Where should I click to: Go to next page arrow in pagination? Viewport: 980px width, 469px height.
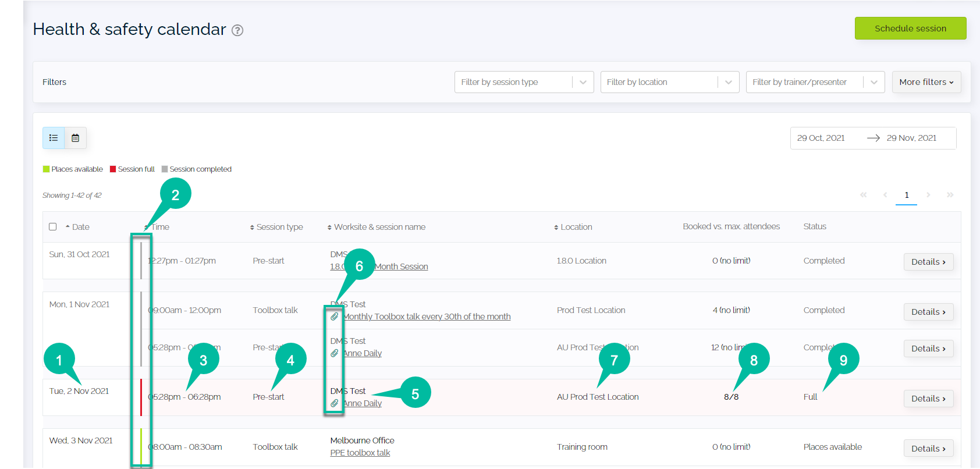pyautogui.click(x=928, y=195)
